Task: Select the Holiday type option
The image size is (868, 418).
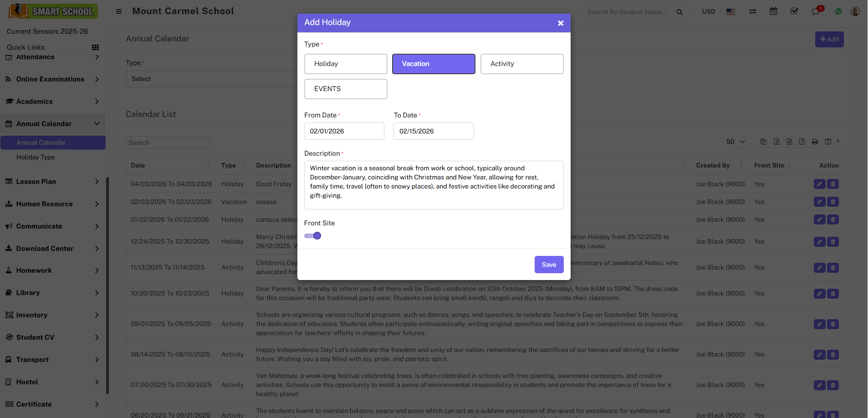Action: (346, 64)
